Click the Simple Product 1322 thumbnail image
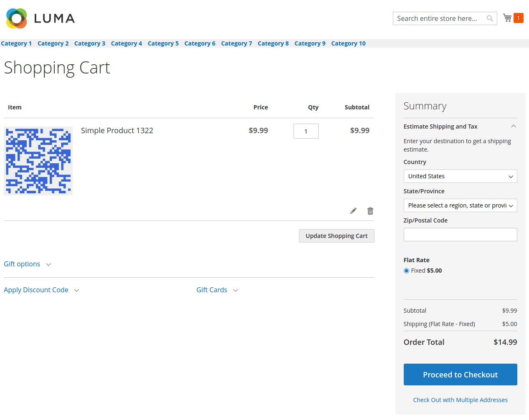 [x=38, y=161]
